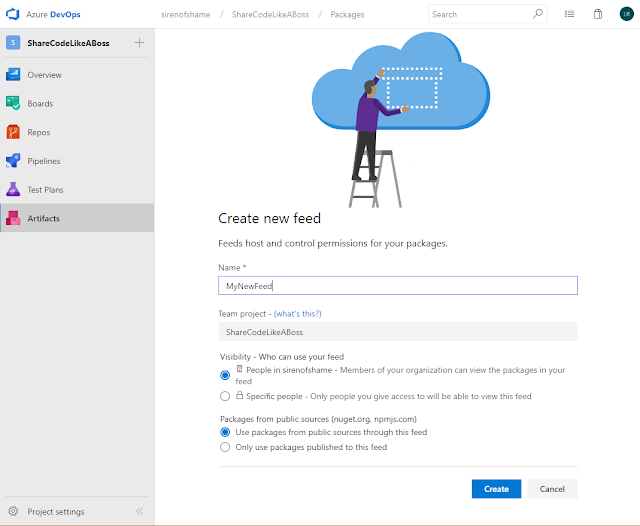The image size is (640, 526).
Task: Open the Test Plans flask icon
Action: (x=13, y=189)
